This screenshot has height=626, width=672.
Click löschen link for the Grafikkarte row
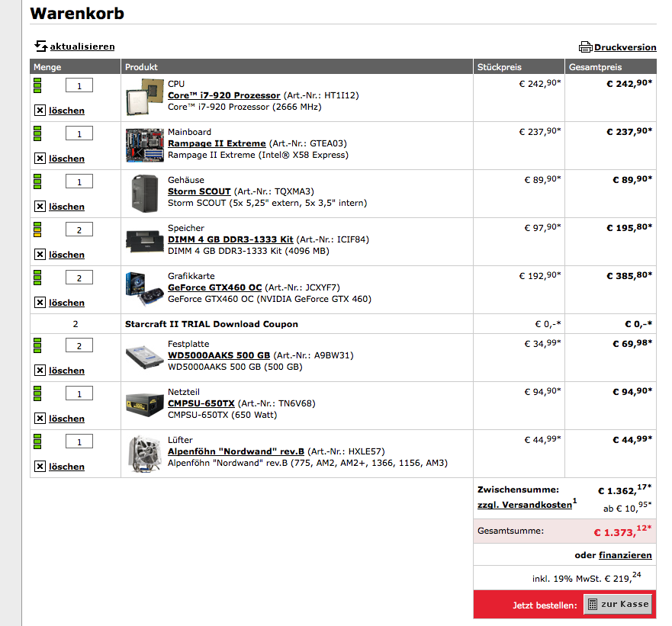[x=66, y=303]
